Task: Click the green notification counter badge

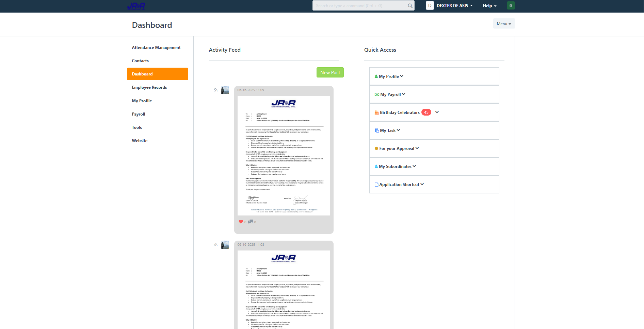Action: coord(511,6)
